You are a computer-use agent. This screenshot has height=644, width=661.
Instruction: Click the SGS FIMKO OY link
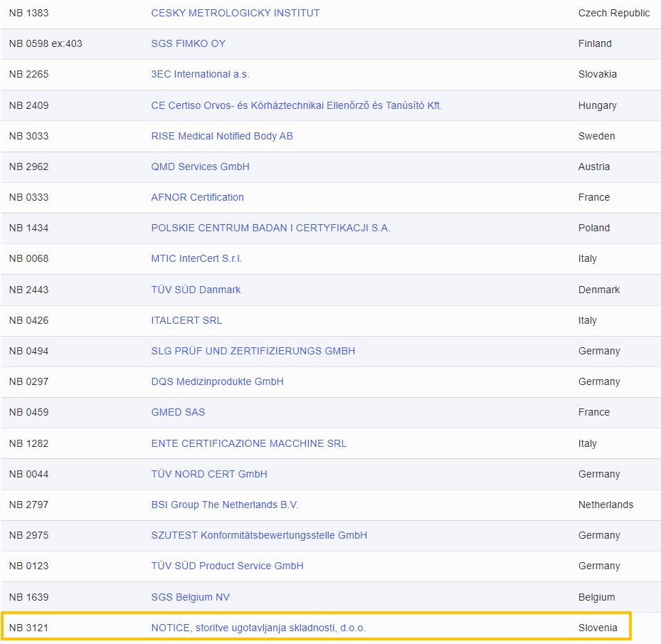click(x=188, y=43)
